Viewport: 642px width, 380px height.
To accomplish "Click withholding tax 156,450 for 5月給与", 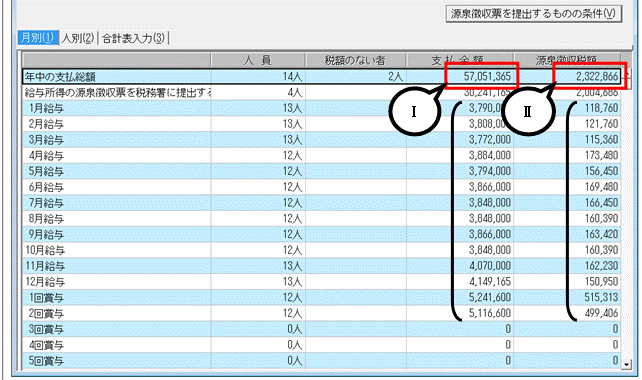I will coord(601,171).
